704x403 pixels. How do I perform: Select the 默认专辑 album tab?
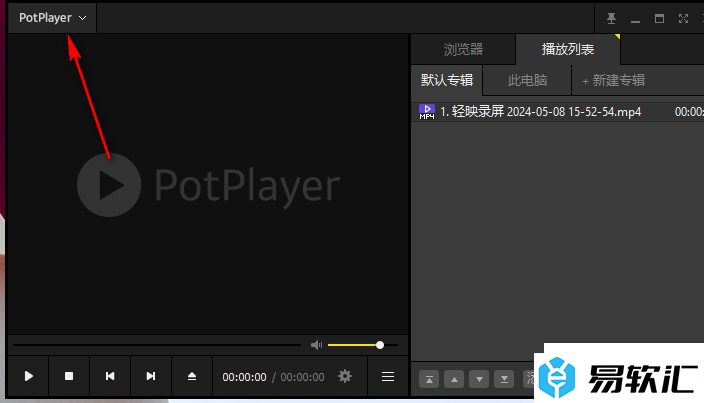tap(447, 80)
